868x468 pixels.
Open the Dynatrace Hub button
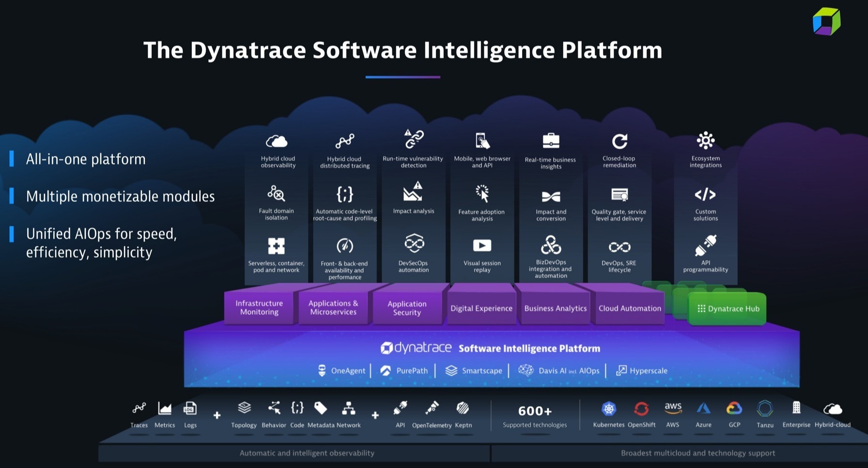point(728,308)
